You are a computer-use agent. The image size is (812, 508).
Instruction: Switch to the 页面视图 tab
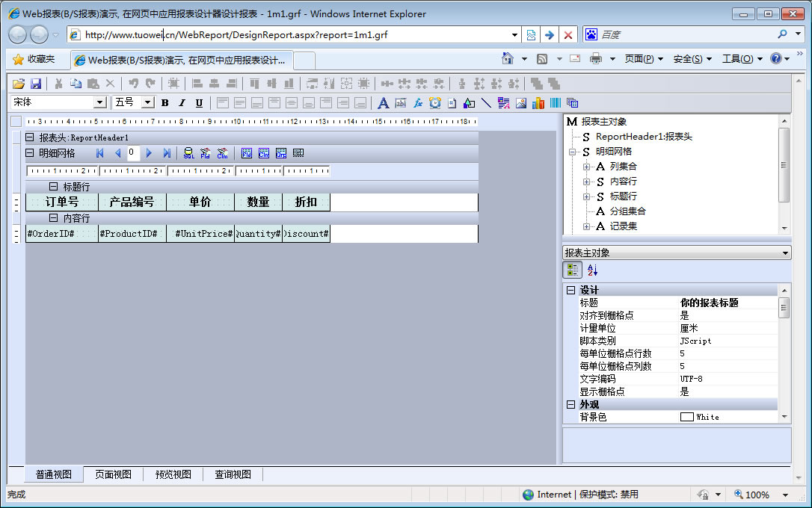click(x=113, y=474)
